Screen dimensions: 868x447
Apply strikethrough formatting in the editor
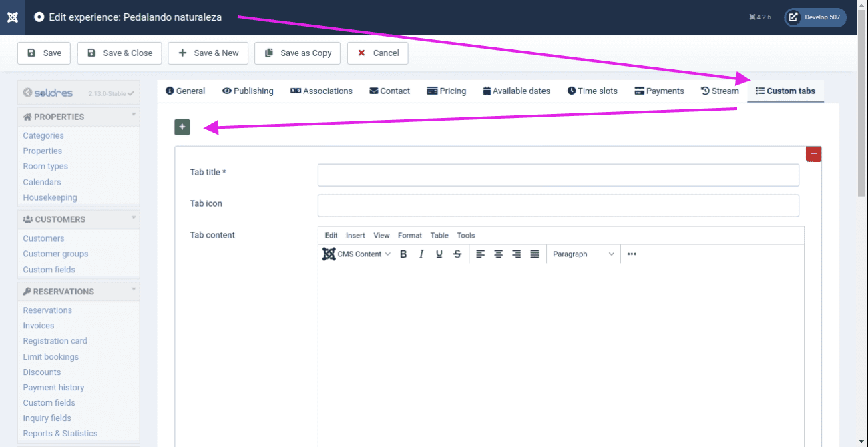(x=457, y=254)
